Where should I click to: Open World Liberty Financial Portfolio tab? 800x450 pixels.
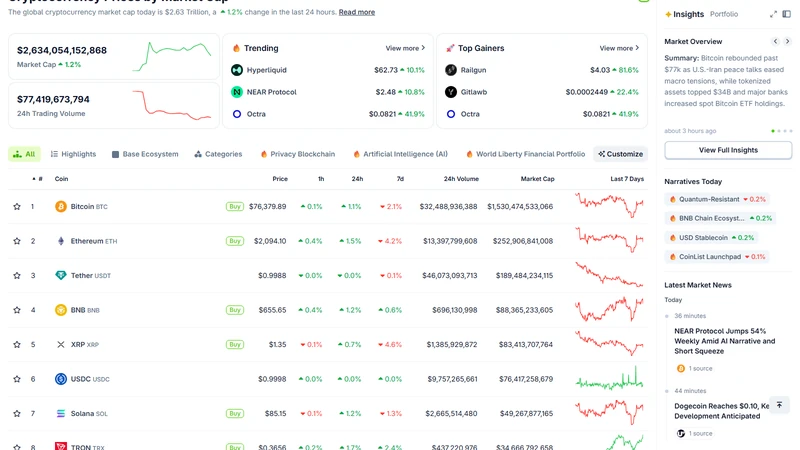pos(525,154)
